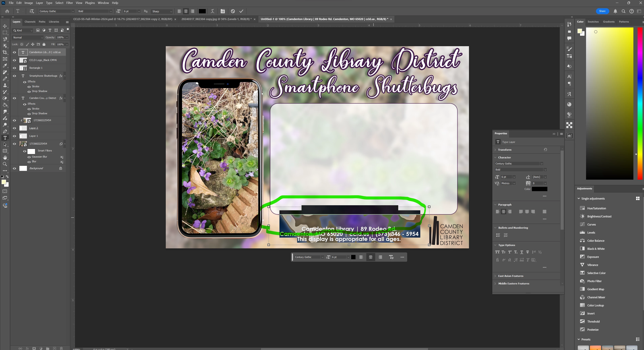Switch to the Channels tab

tap(30, 22)
